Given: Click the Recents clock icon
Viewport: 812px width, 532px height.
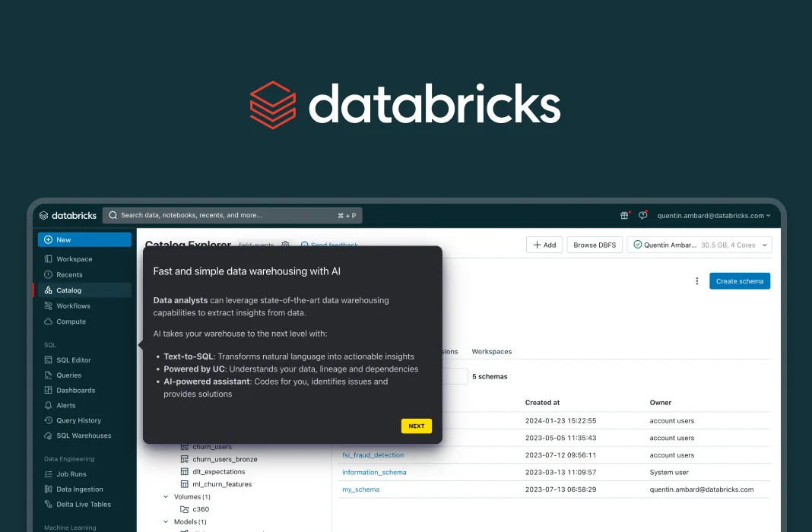Looking at the screenshot, I should tap(48, 275).
